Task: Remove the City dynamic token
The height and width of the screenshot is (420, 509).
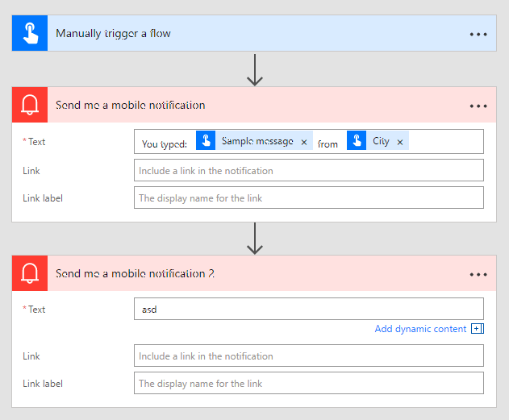Action: pyautogui.click(x=400, y=142)
